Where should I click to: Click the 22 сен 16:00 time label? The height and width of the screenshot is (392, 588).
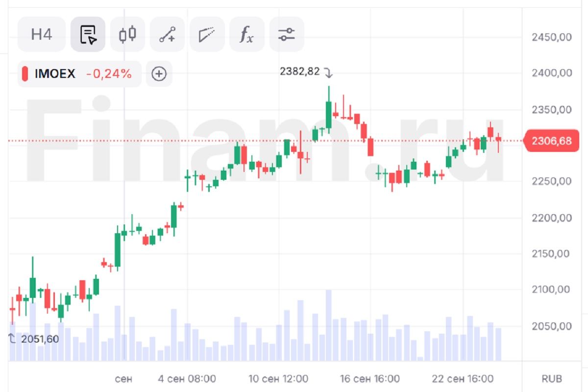click(463, 379)
